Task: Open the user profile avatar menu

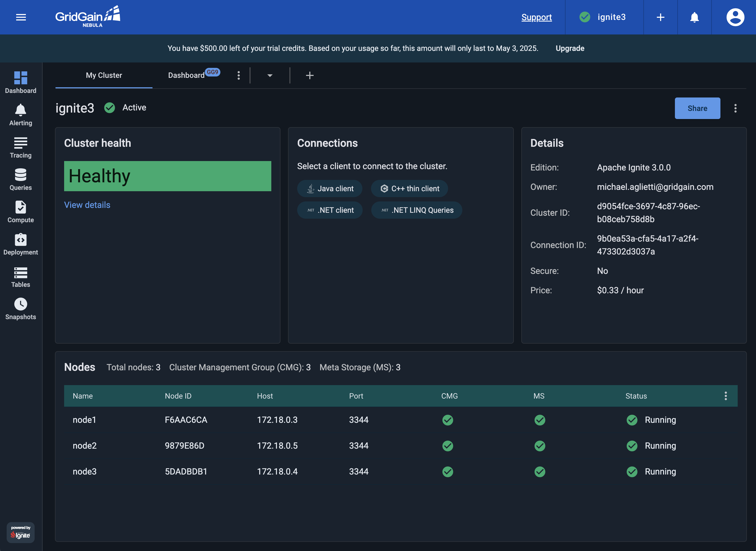Action: (x=734, y=17)
